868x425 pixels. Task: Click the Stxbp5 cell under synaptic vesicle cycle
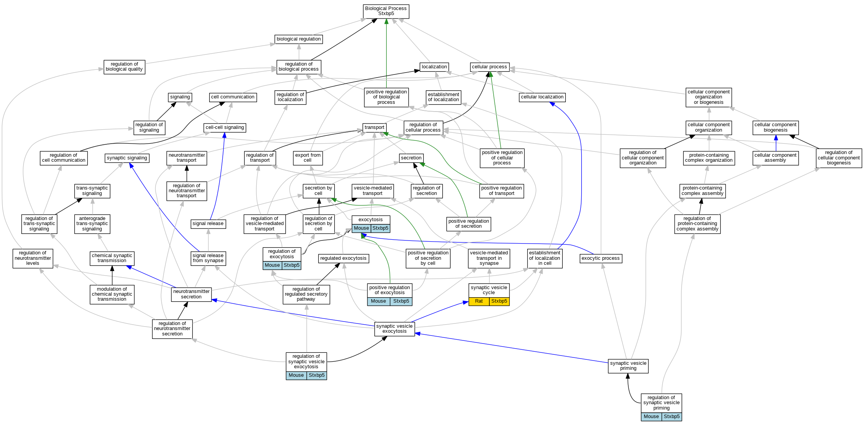pyautogui.click(x=499, y=301)
